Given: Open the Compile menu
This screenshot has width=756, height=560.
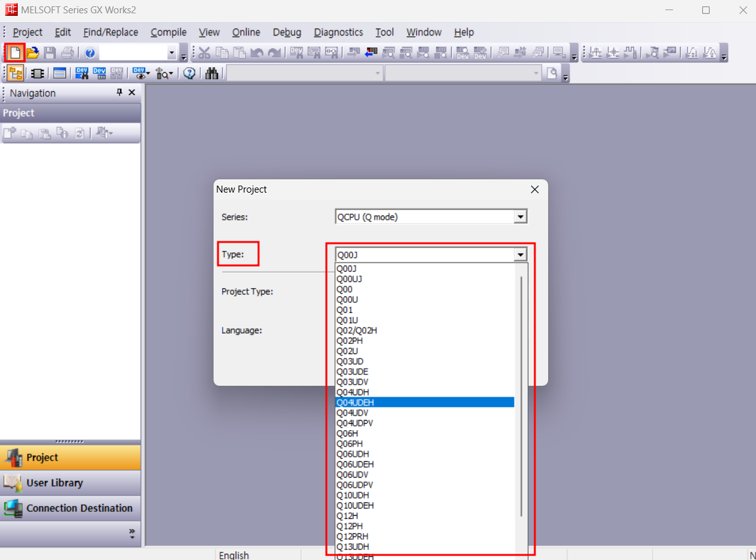Looking at the screenshot, I should (169, 32).
